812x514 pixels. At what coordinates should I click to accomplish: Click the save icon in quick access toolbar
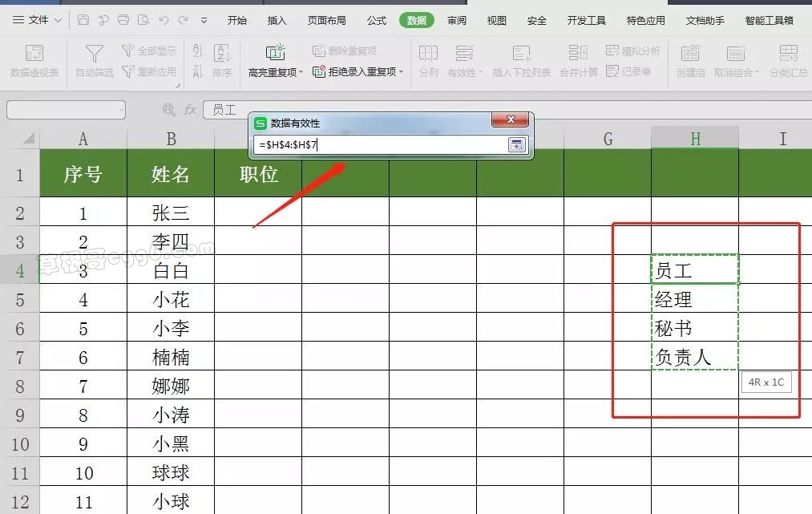tap(83, 20)
